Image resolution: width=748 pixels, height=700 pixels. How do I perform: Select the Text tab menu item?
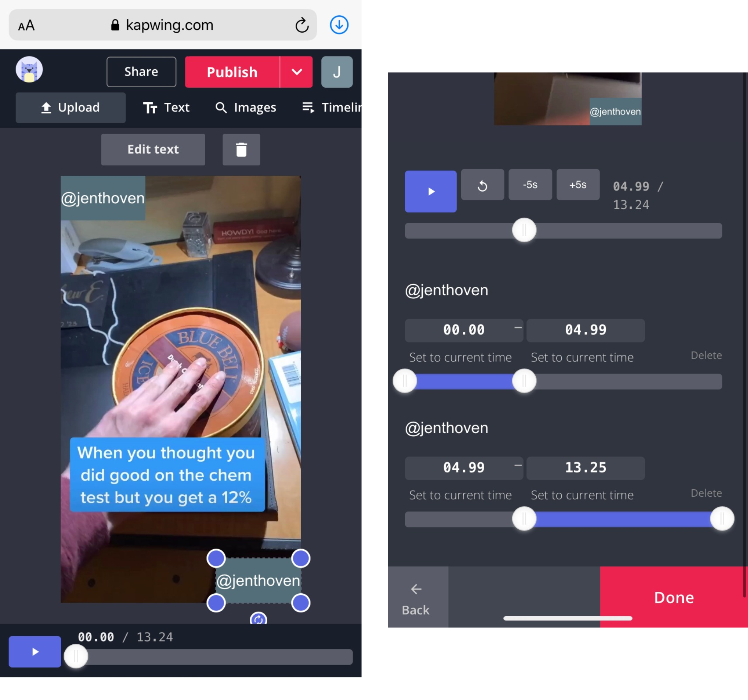[x=166, y=107]
